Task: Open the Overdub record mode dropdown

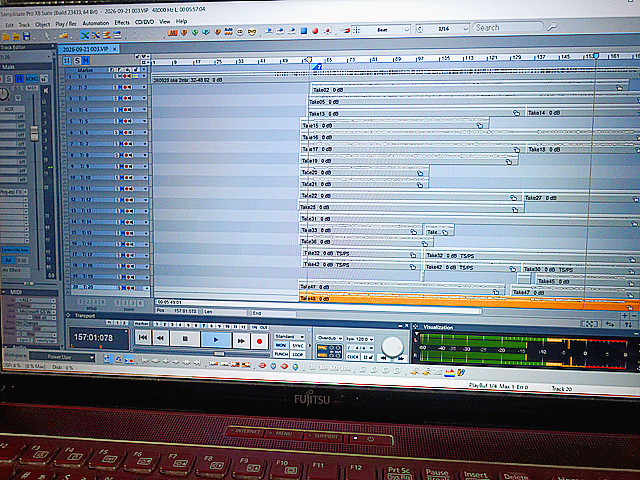Action: pos(330,338)
